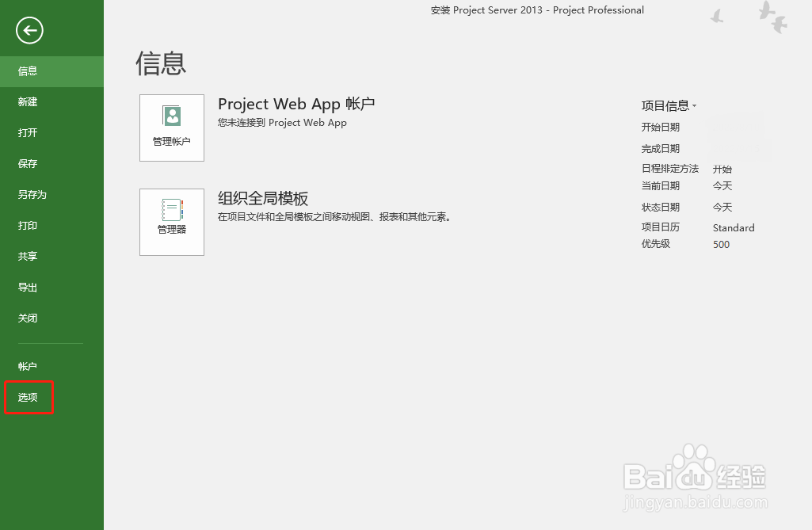The width and height of the screenshot is (812, 530).
Task: Choose 另存为 in the sidebar
Action: pos(51,195)
